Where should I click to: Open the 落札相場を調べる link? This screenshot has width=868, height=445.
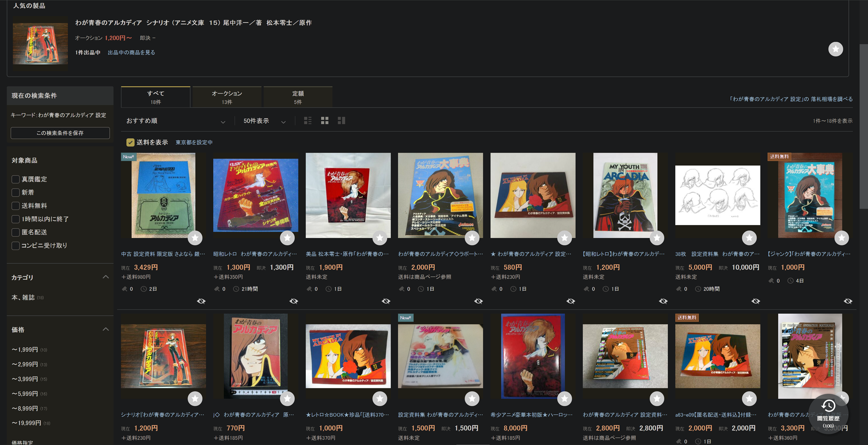click(831, 99)
